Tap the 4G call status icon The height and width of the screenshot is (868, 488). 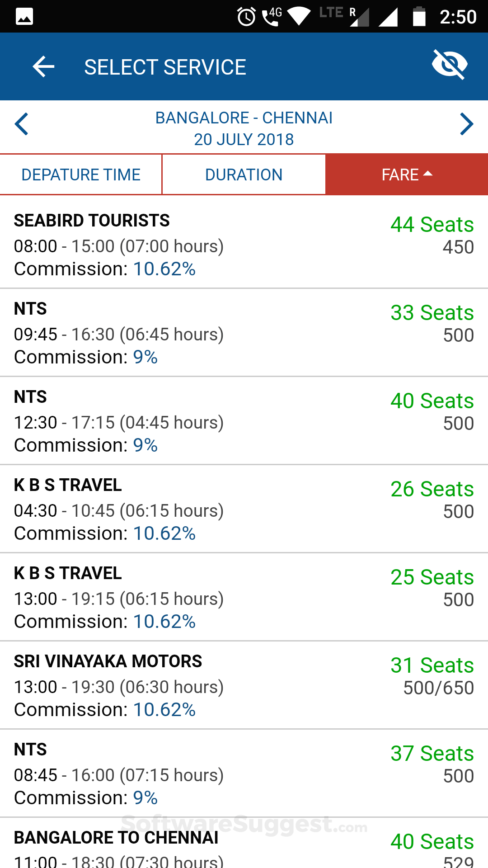[272, 16]
